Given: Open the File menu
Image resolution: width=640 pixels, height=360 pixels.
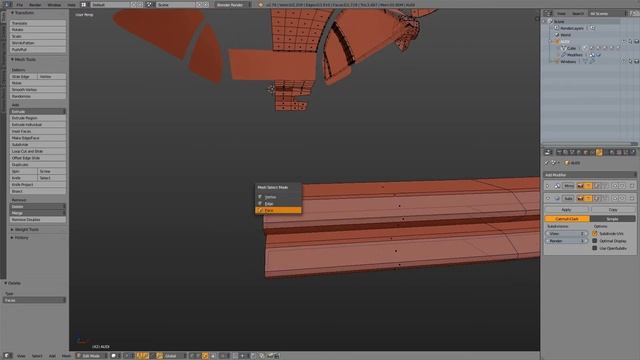Looking at the screenshot, I should (20, 5).
